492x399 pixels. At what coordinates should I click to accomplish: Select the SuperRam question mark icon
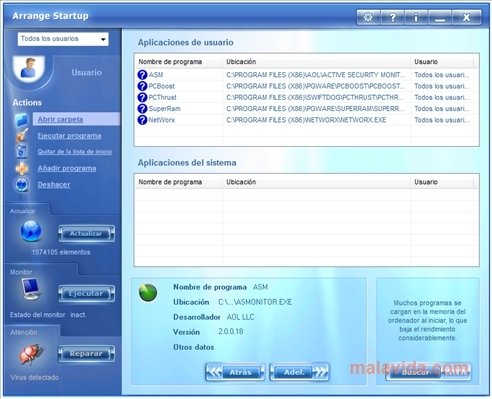142,109
